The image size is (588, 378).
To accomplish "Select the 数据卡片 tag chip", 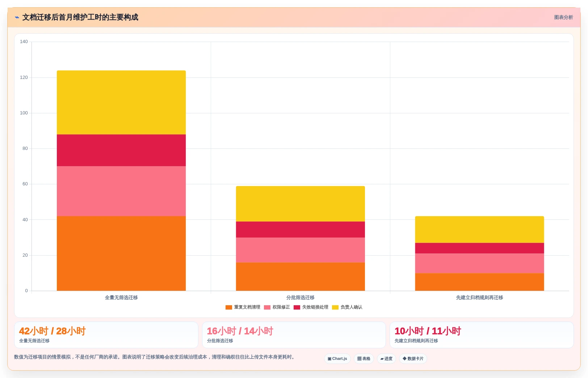I will click(413, 358).
